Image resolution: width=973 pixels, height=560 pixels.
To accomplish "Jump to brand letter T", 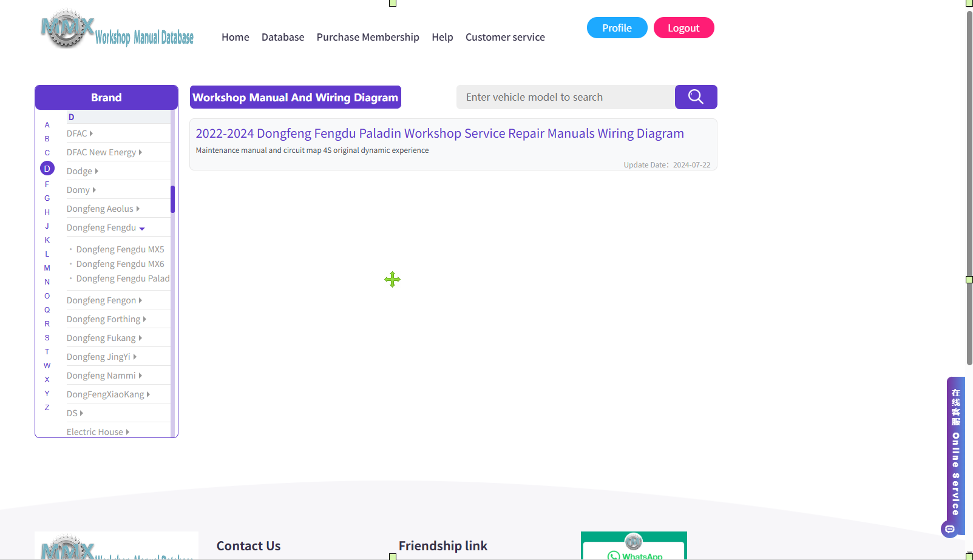I will point(47,352).
